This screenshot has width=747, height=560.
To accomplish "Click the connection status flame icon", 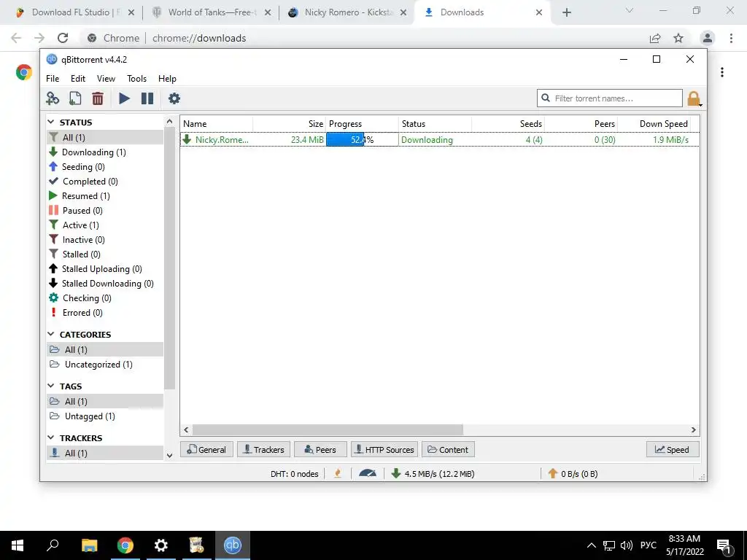I will pyautogui.click(x=338, y=473).
